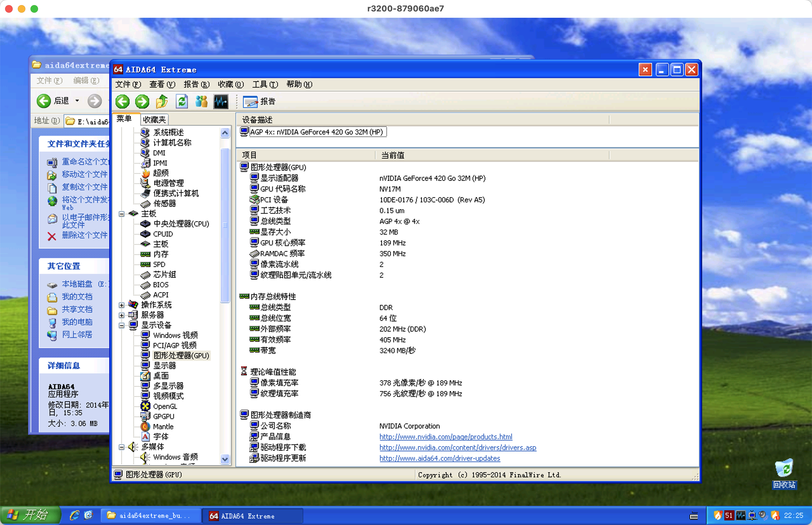
Task: Open Windows 视频 tree item
Action: tap(175, 335)
